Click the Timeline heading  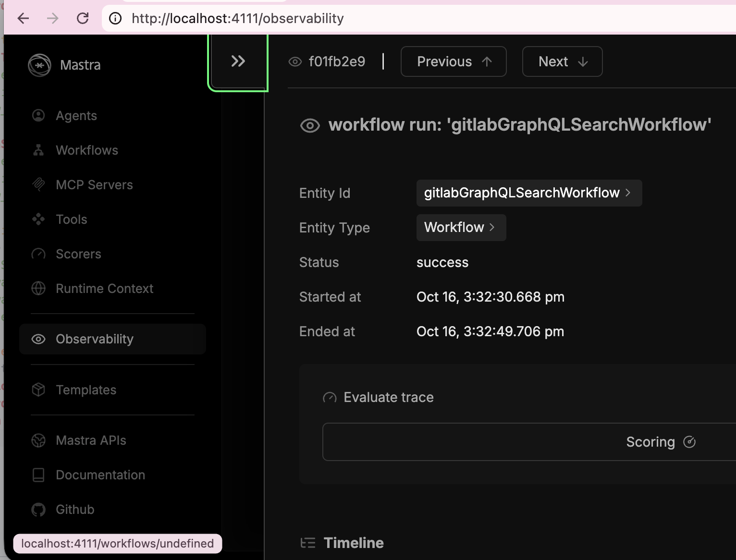click(354, 543)
